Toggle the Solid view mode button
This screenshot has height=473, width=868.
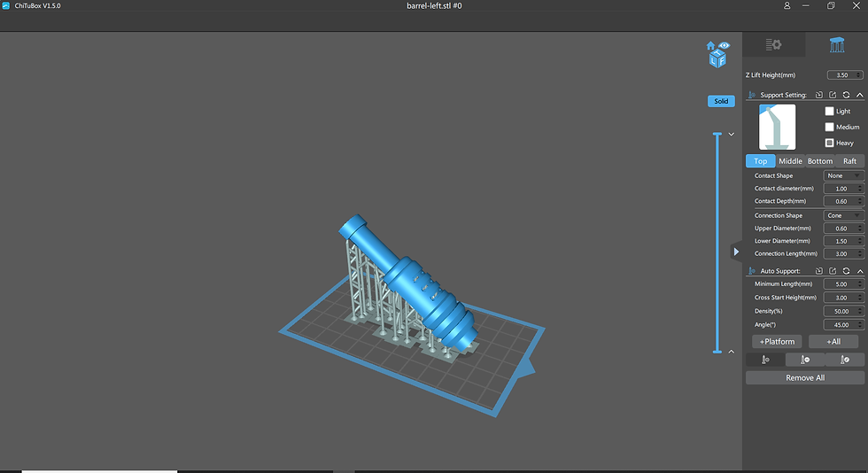pos(721,101)
